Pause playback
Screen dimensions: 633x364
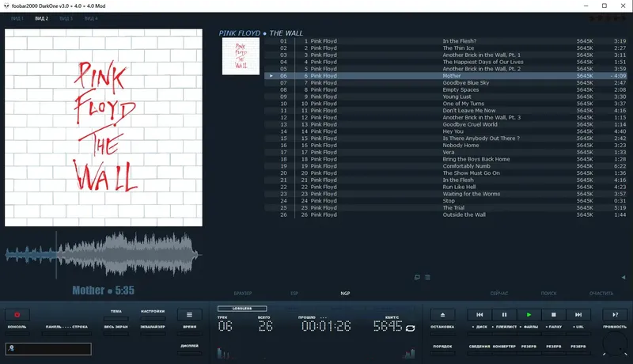pyautogui.click(x=504, y=314)
